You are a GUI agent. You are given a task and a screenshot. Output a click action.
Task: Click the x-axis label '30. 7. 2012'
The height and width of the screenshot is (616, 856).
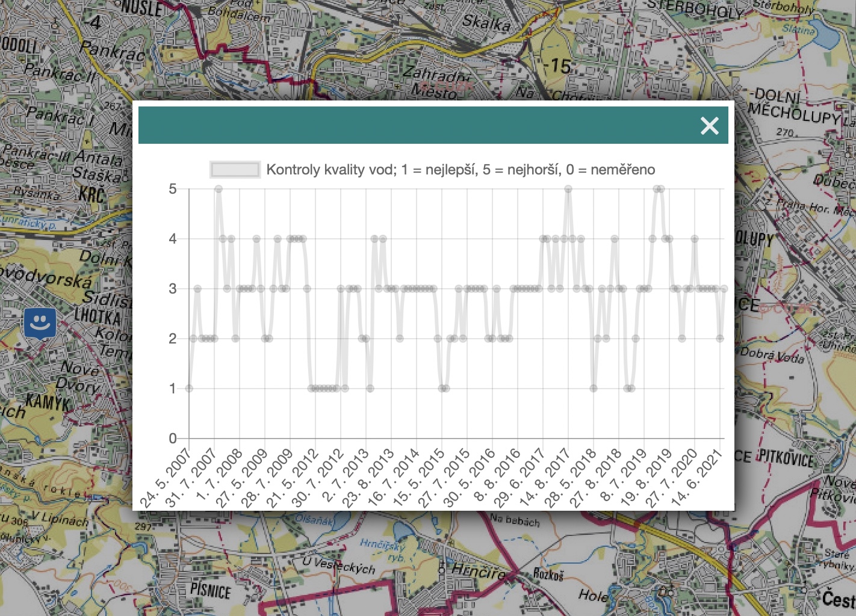[317, 478]
